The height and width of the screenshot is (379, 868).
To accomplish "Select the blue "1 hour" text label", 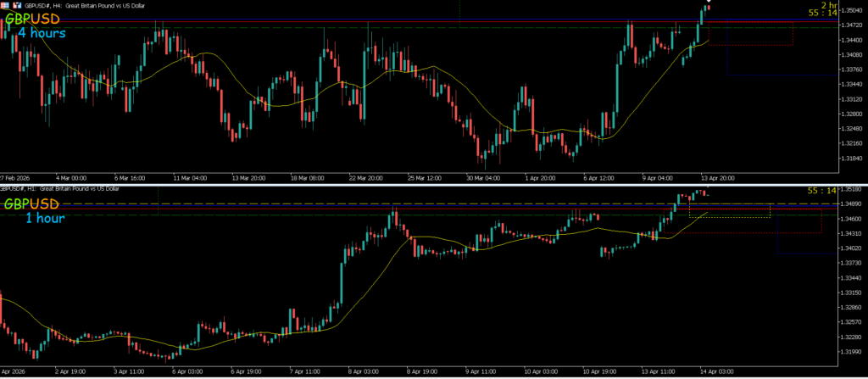I will tap(45, 219).
